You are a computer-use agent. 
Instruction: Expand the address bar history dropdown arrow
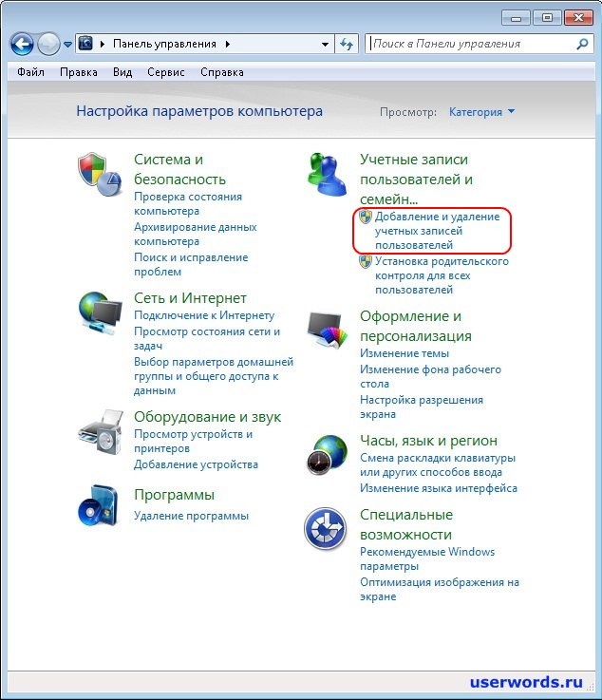[x=325, y=44]
